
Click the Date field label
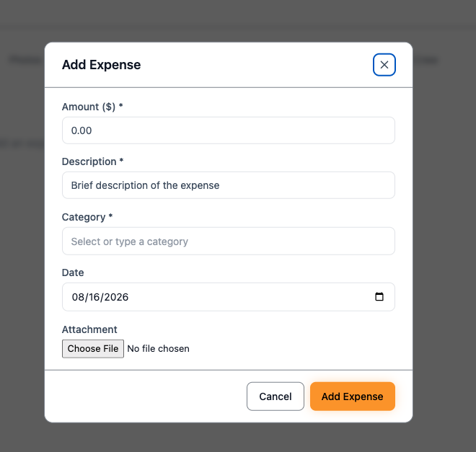click(x=73, y=272)
